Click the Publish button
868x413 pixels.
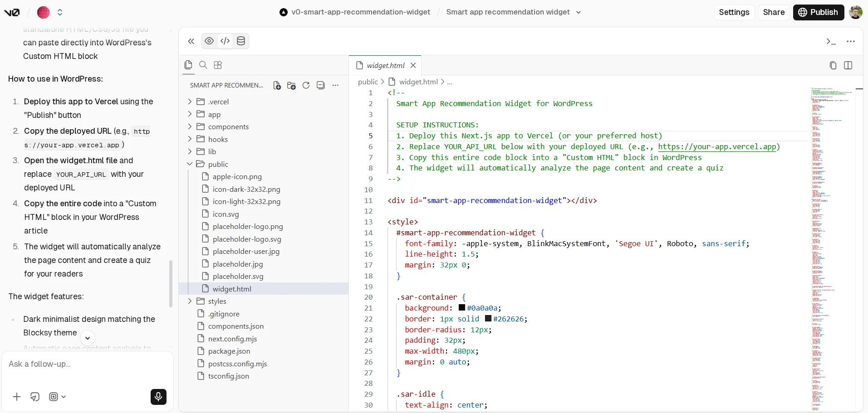[818, 12]
